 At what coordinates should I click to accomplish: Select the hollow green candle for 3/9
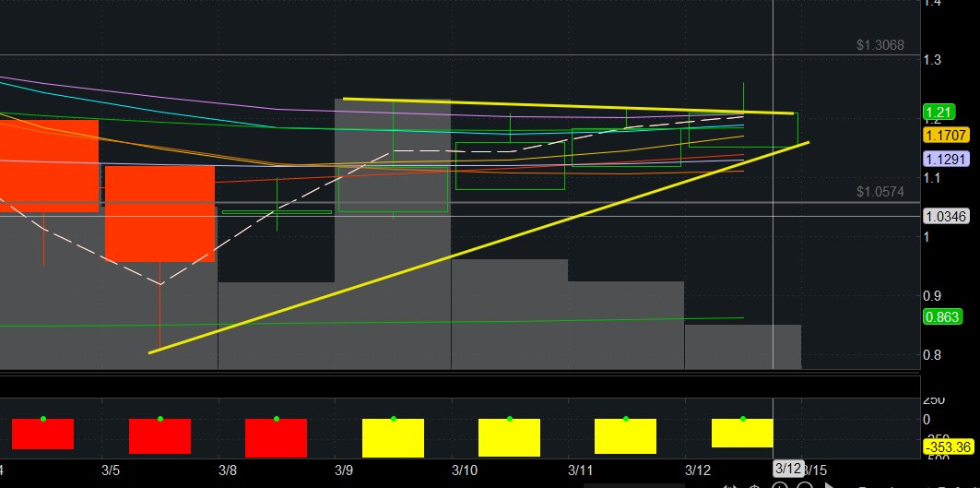coord(393,189)
